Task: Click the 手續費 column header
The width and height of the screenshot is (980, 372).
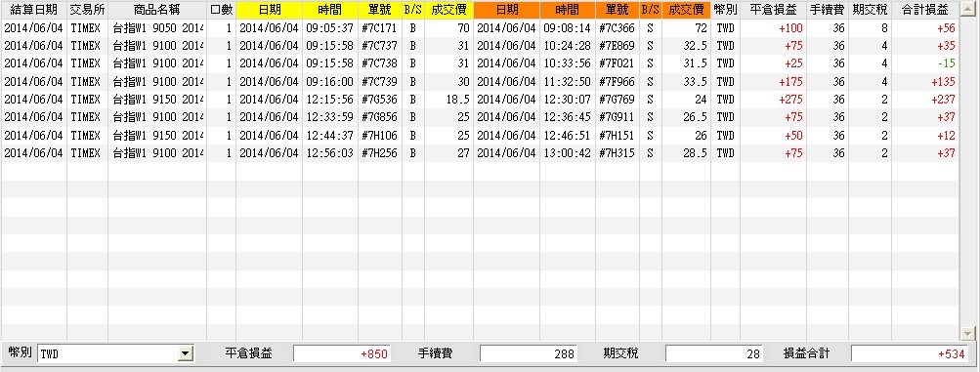Action: (828, 10)
